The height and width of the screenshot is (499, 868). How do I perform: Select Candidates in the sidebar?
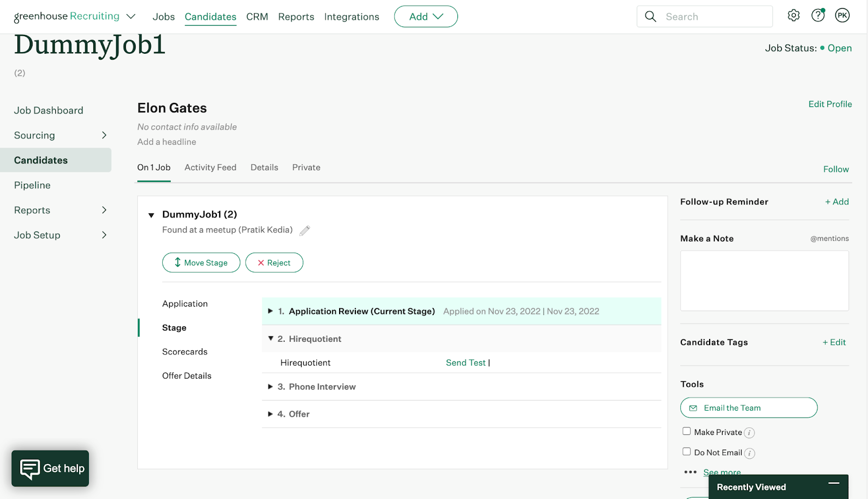pyautogui.click(x=55, y=160)
